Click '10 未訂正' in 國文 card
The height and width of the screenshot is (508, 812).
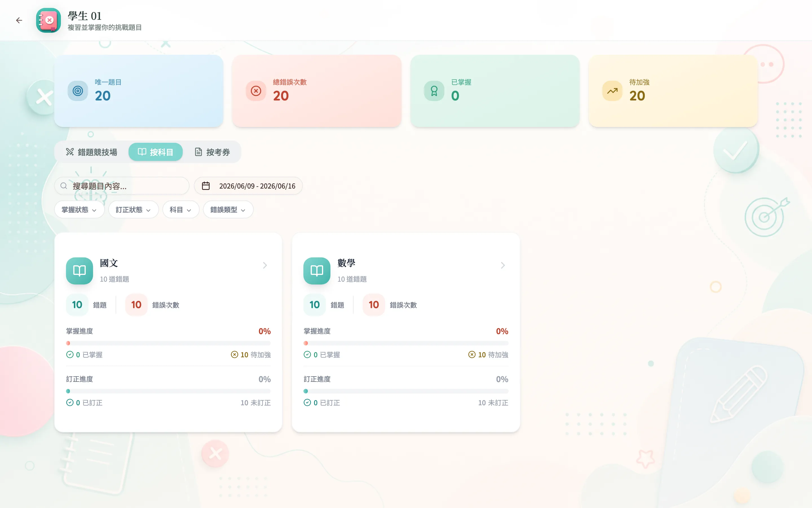[256, 402]
